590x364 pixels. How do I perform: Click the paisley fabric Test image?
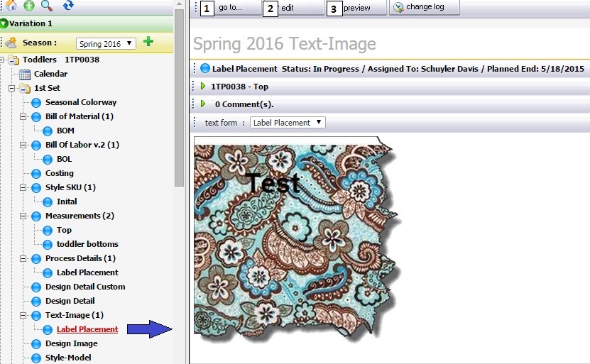click(x=297, y=240)
